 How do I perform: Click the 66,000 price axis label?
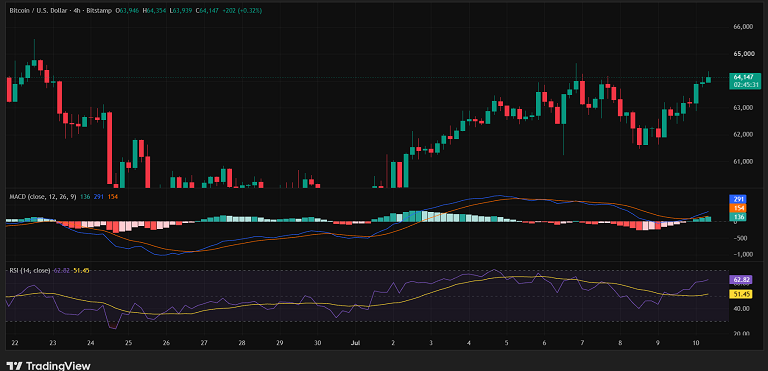tap(743, 27)
